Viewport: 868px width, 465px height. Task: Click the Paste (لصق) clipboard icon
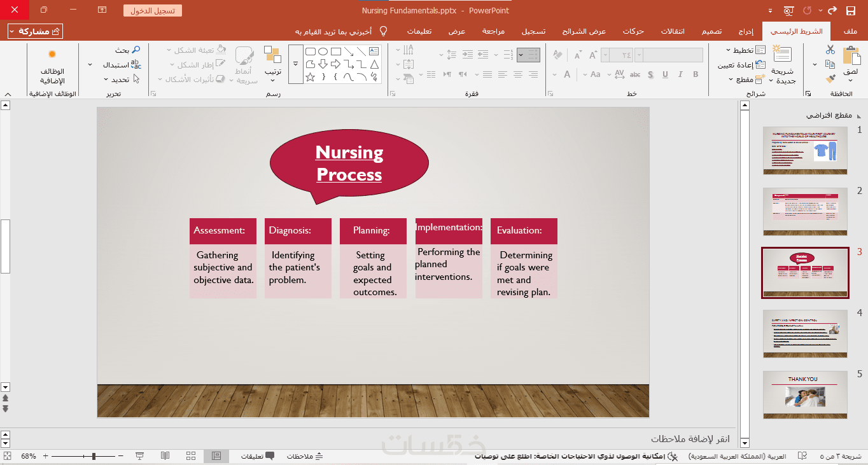tap(851, 55)
